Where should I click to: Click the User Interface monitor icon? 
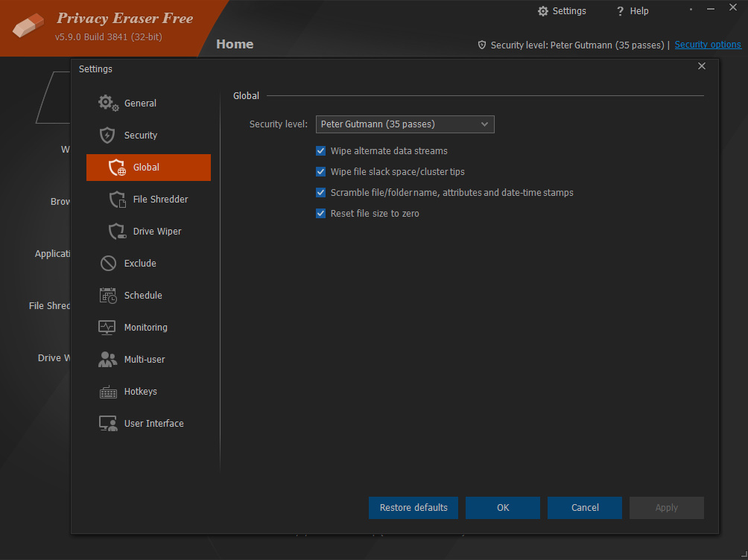pos(108,424)
